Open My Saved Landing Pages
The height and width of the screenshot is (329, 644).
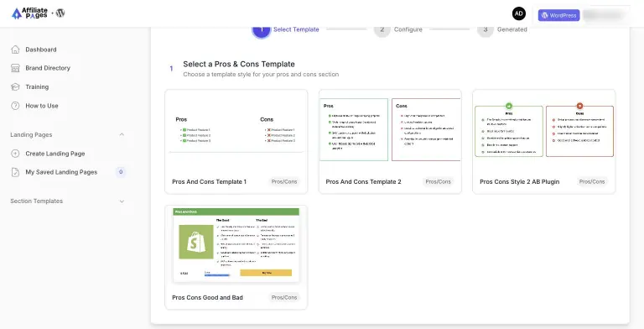click(61, 172)
